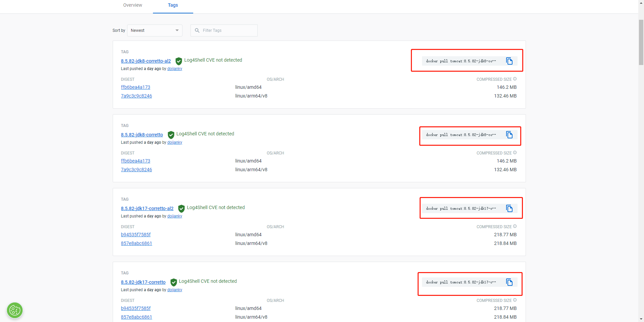Open doijanky profile in jdk17-corretto-al2 card
This screenshot has width=644, height=322.
(175, 216)
